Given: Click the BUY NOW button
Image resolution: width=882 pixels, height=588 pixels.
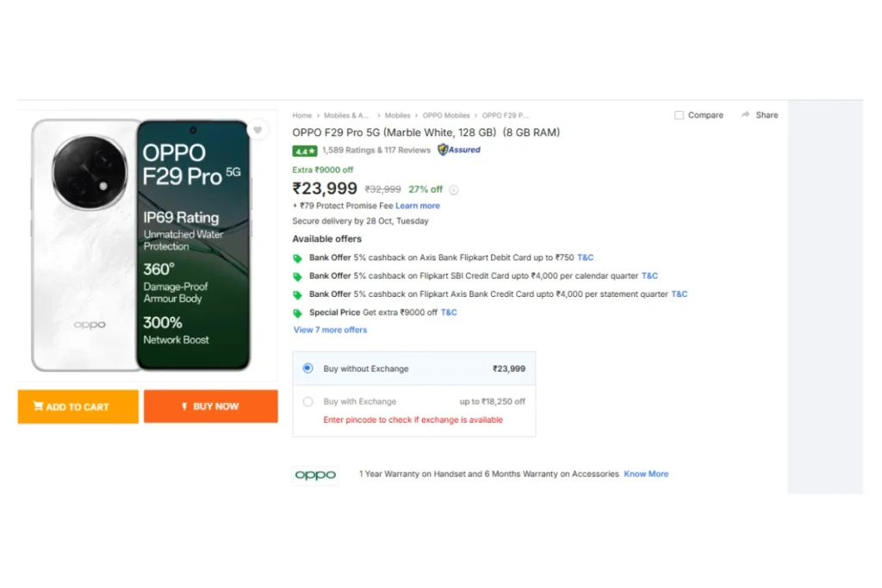Looking at the screenshot, I should point(210,406).
